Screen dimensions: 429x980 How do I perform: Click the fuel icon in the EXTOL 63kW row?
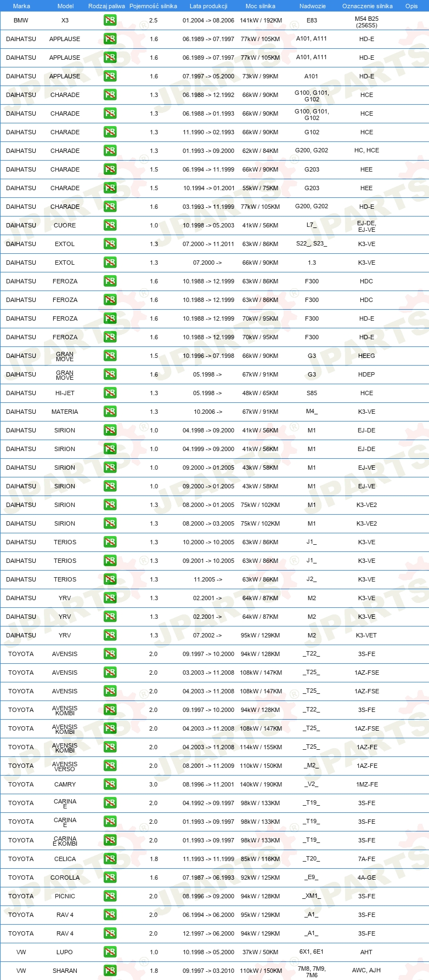tap(110, 244)
